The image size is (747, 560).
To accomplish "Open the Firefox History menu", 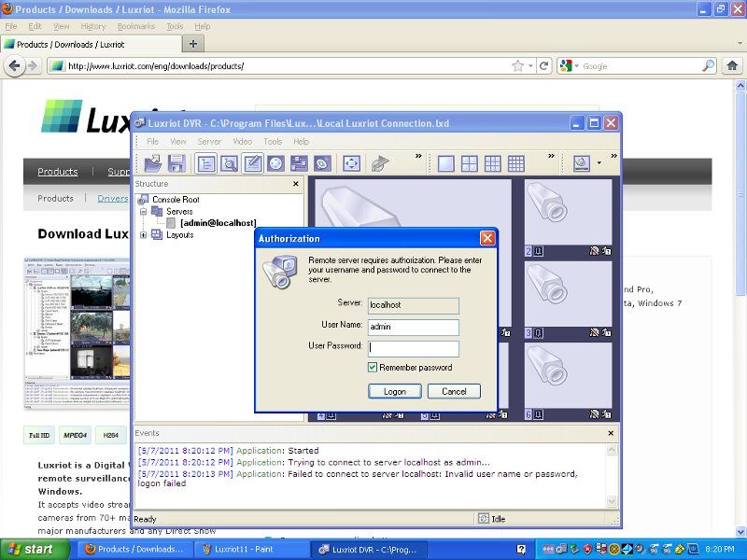I will coord(92,26).
